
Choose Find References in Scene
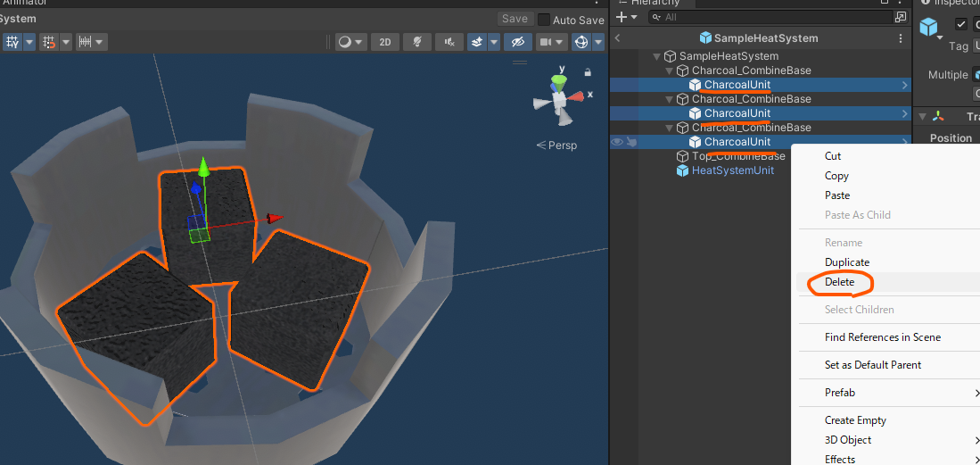click(885, 337)
